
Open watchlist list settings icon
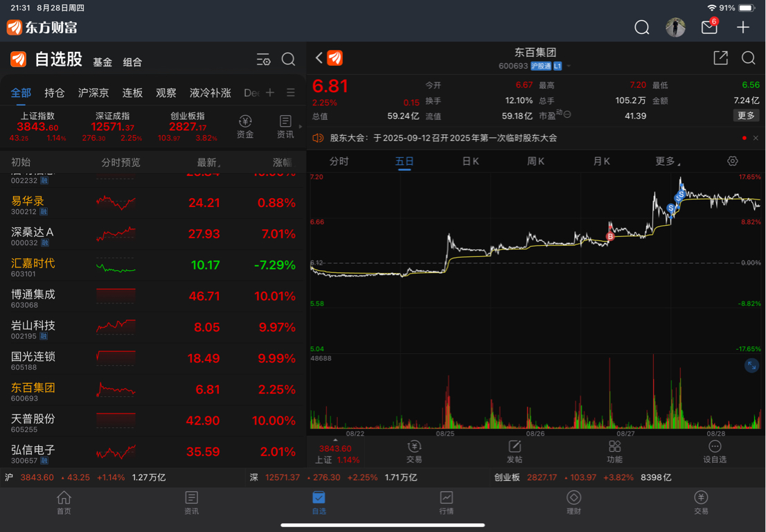(263, 60)
